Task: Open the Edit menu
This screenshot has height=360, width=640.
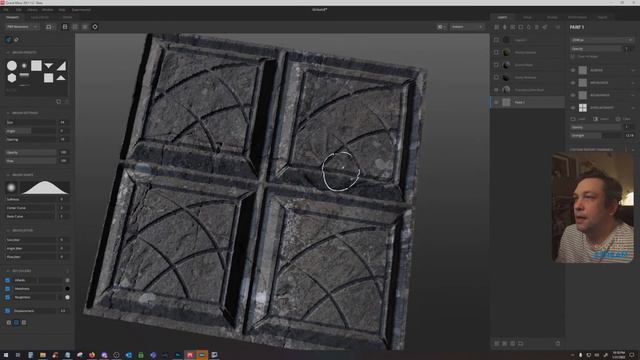Action: point(19,9)
